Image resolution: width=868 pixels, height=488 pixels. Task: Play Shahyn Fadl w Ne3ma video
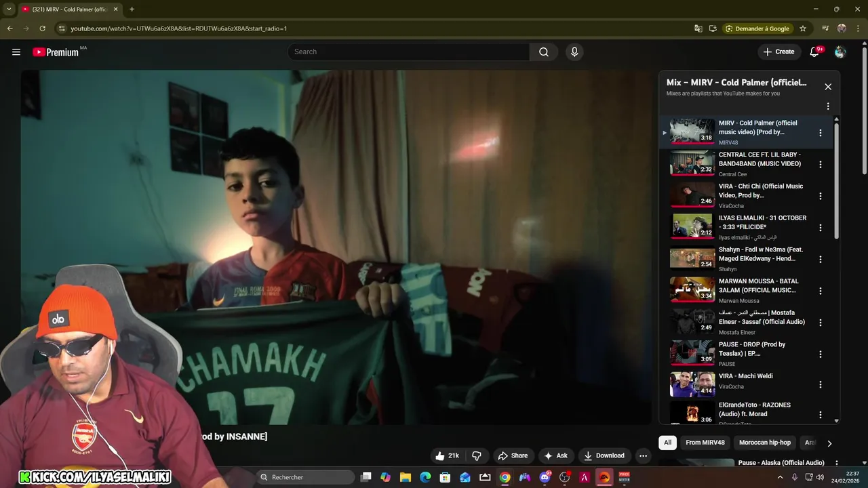[692, 258]
